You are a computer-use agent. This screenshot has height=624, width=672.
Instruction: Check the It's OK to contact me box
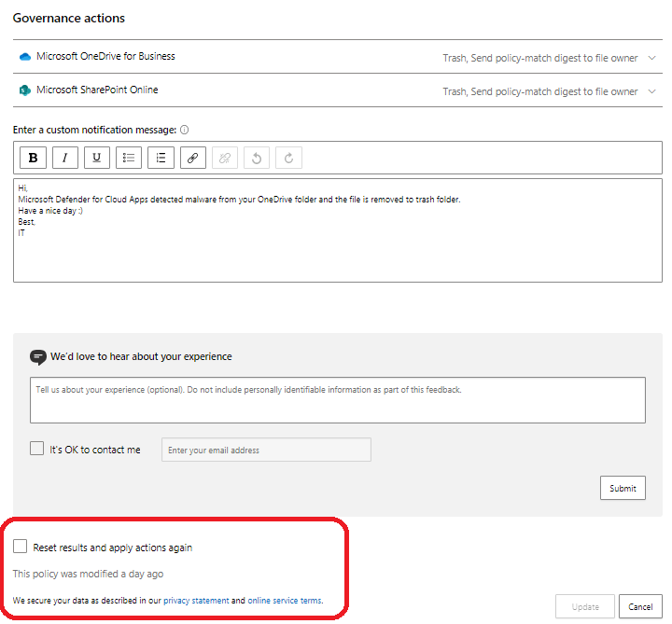37,449
